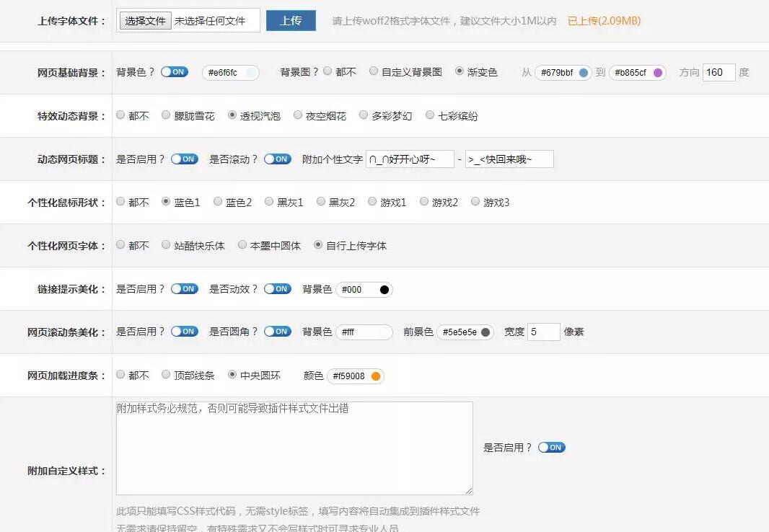Click the 选择文件 file picker button
Image resolution: width=769 pixels, height=532 pixels.
(x=144, y=20)
